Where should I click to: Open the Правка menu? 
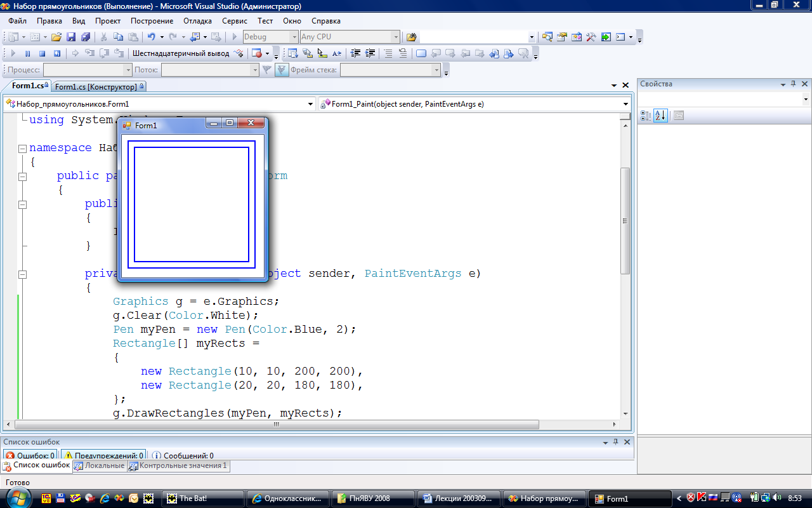[x=49, y=20]
